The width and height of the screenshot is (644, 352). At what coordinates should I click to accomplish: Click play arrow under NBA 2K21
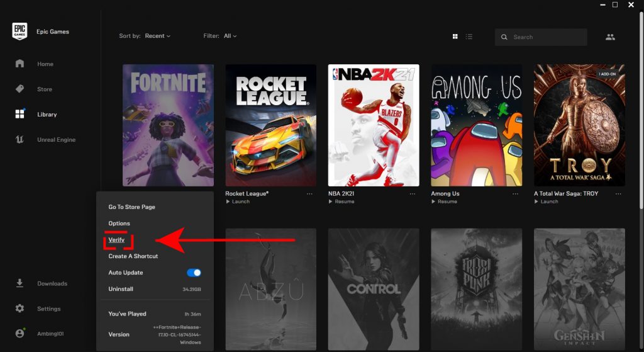331,202
